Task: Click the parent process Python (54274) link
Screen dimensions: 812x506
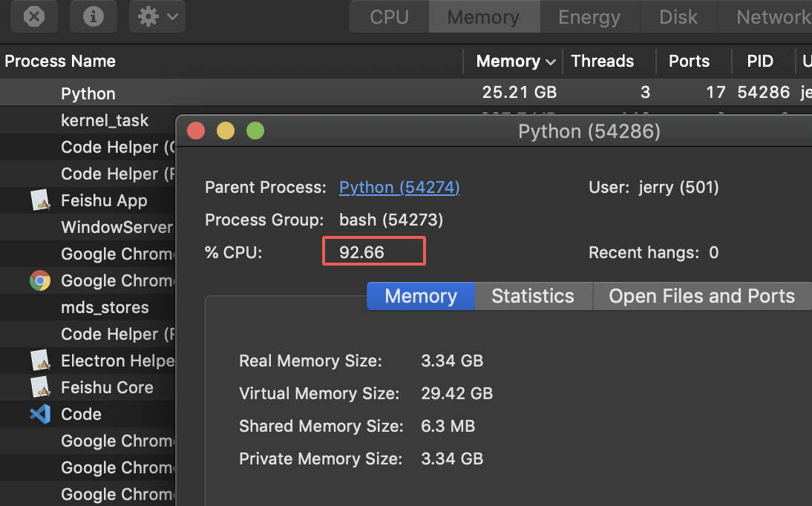Action: [399, 187]
